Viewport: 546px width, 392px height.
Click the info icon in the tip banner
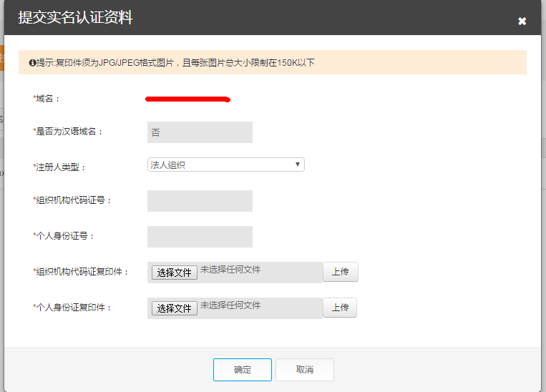pyautogui.click(x=32, y=63)
